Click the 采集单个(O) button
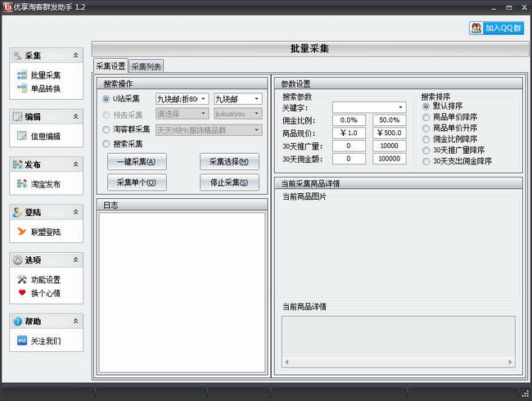This screenshot has width=532, height=401. tap(137, 182)
